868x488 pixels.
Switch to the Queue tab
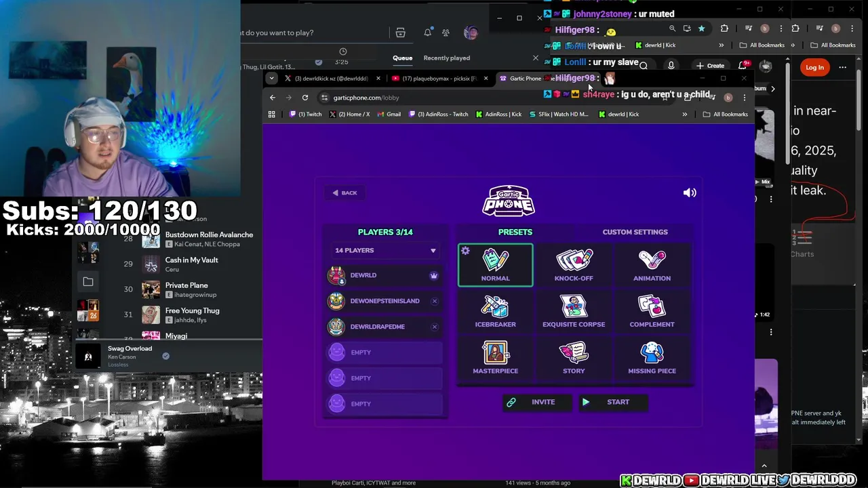[x=402, y=58]
